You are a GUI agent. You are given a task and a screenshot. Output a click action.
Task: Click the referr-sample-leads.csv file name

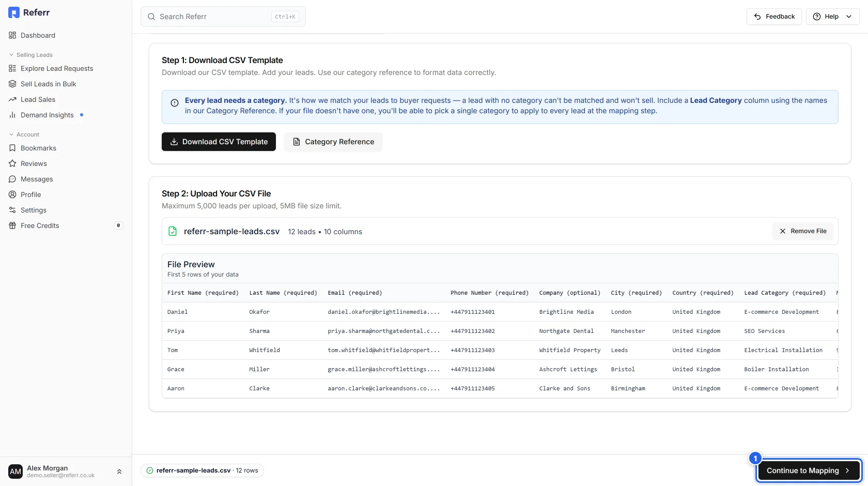pyautogui.click(x=231, y=231)
